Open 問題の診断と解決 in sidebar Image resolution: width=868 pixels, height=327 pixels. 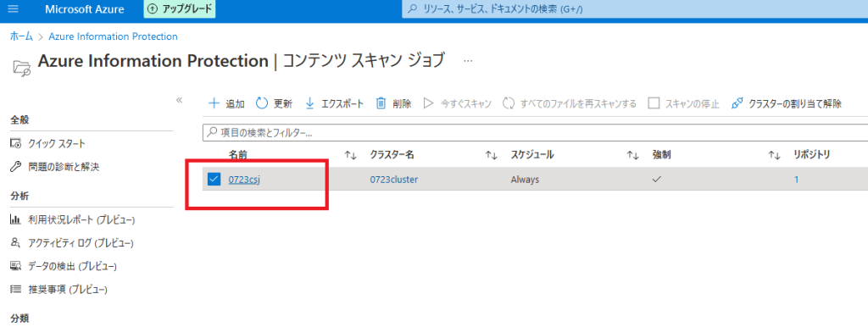tap(55, 167)
